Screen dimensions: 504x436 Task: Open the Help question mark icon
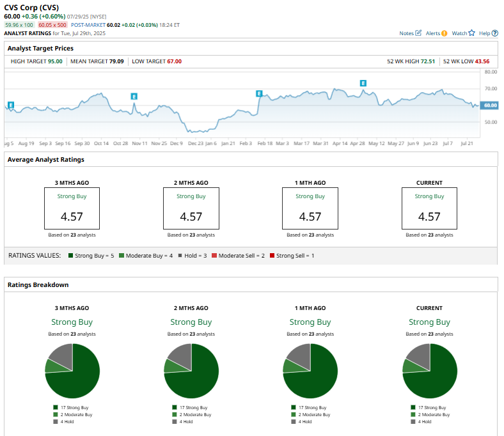[495, 33]
